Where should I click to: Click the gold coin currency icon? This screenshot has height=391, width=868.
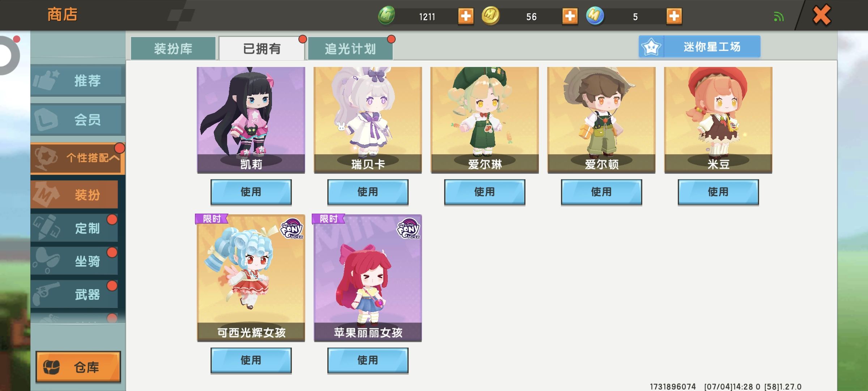pos(490,16)
